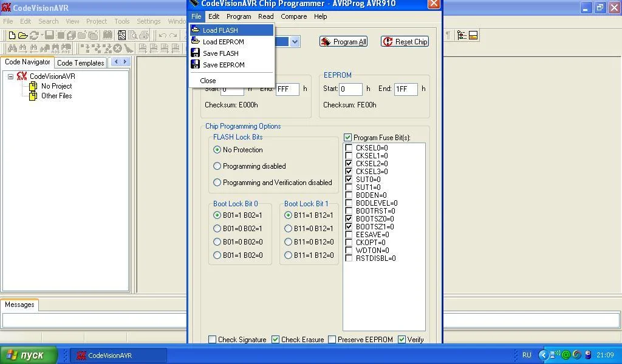Click the EEPROM Start address field
This screenshot has width=622, height=364.
tap(350, 89)
